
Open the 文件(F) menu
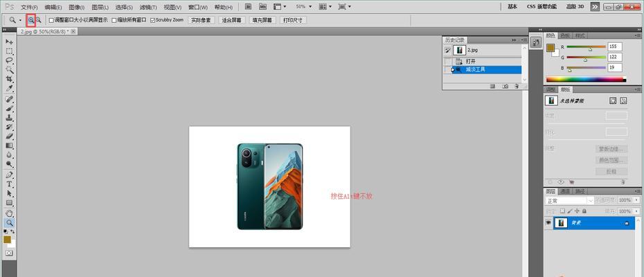tap(29, 8)
